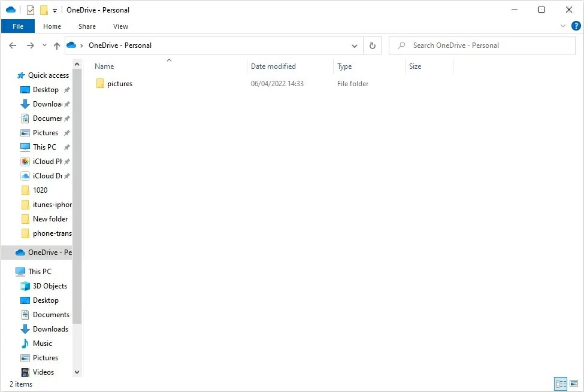Expand the ribbon using chevron
Screen dimensions: 584x392
(x=562, y=26)
